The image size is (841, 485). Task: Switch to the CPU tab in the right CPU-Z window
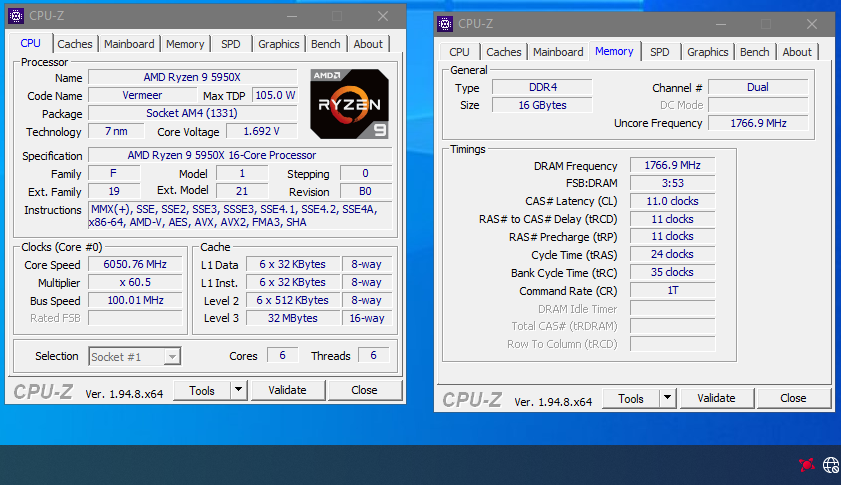point(459,52)
